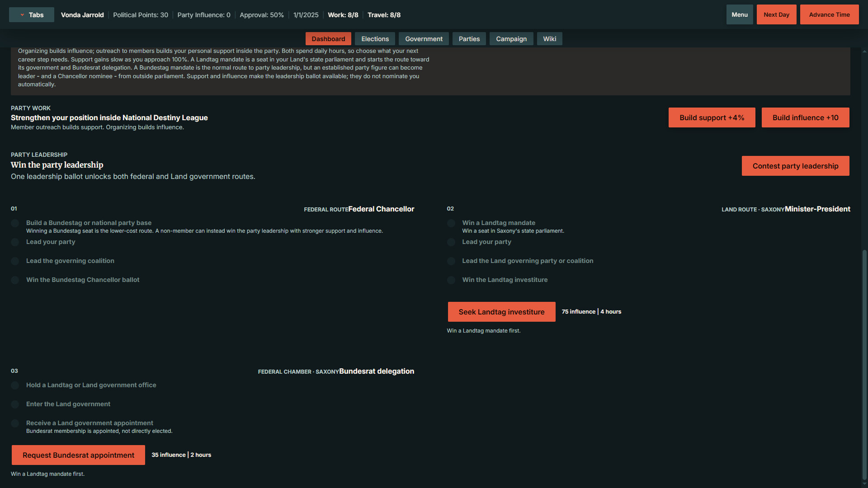This screenshot has height=488, width=868.
Task: Click status circle beside Enter the Land government
Action: coord(15,404)
